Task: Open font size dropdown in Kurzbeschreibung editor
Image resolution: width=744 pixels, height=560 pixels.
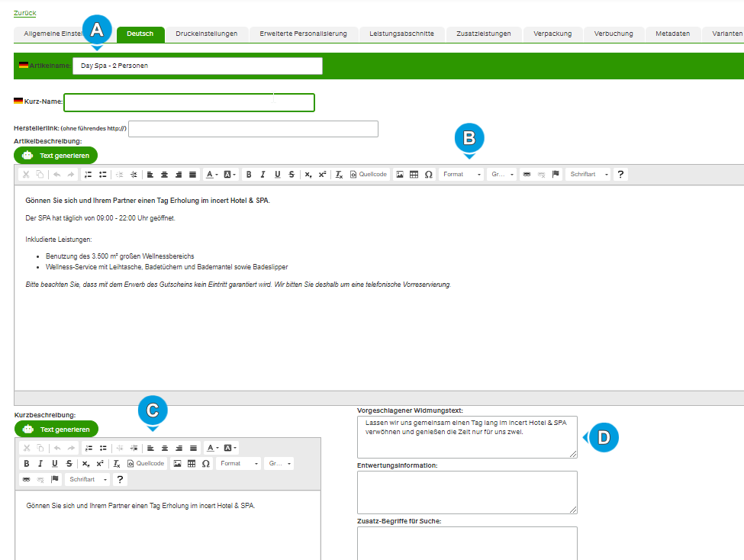Action: tap(279, 464)
